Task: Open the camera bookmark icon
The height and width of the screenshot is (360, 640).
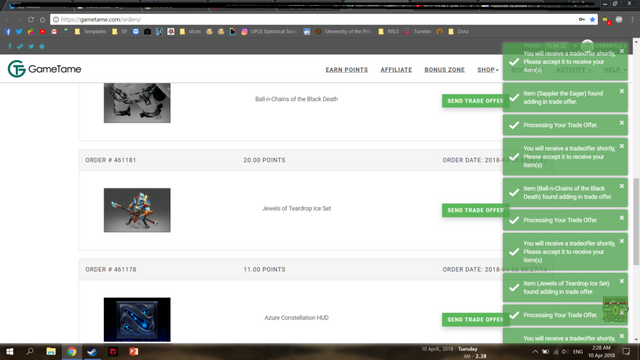Action: (x=147, y=31)
